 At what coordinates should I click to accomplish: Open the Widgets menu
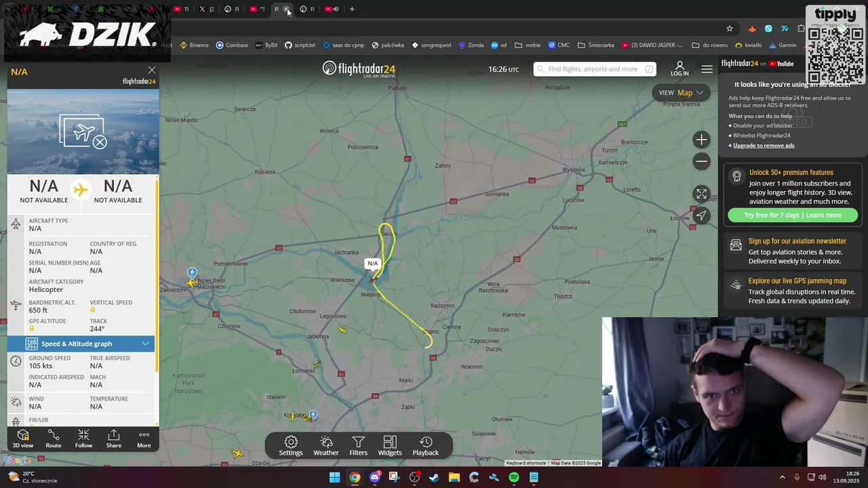click(x=390, y=446)
